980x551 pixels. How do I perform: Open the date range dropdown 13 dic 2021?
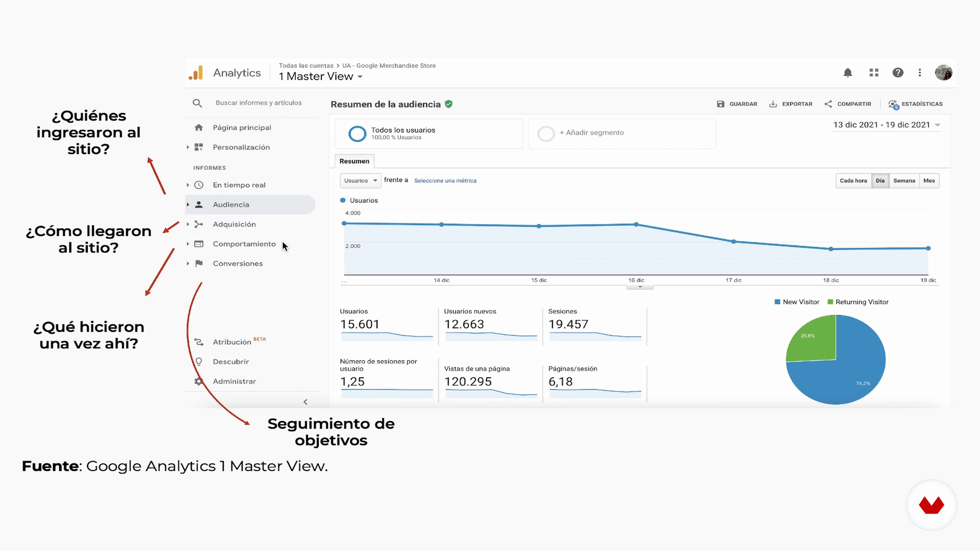point(887,125)
